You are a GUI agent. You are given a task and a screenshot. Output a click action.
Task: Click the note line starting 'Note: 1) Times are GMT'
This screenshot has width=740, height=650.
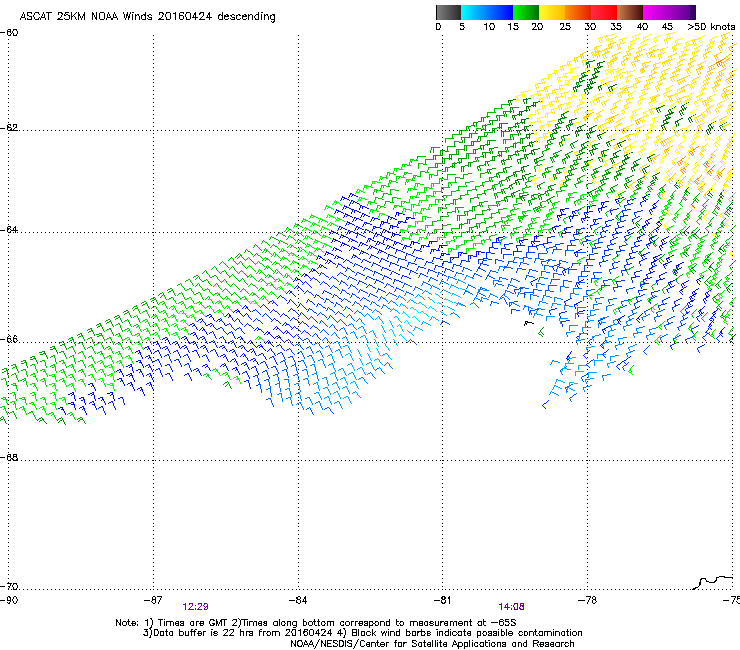click(x=316, y=623)
